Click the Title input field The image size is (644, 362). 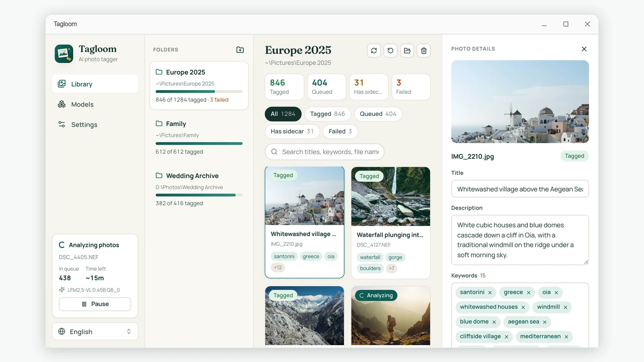click(x=520, y=189)
